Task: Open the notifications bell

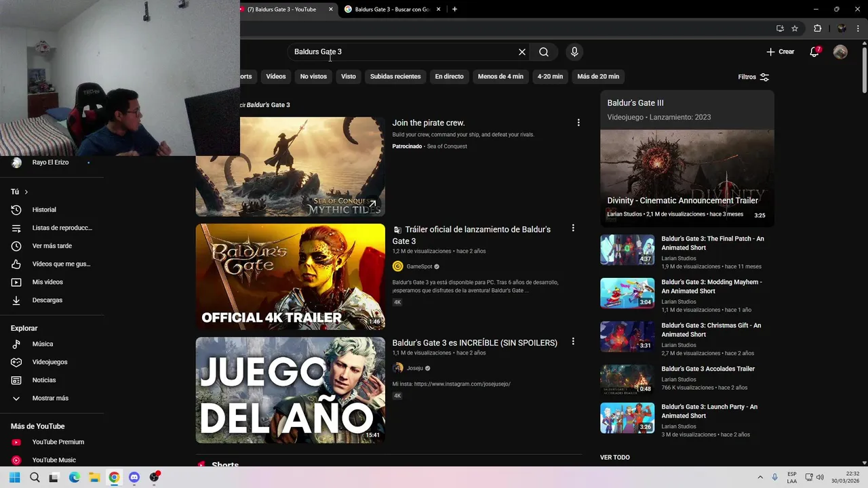Action: tap(815, 52)
